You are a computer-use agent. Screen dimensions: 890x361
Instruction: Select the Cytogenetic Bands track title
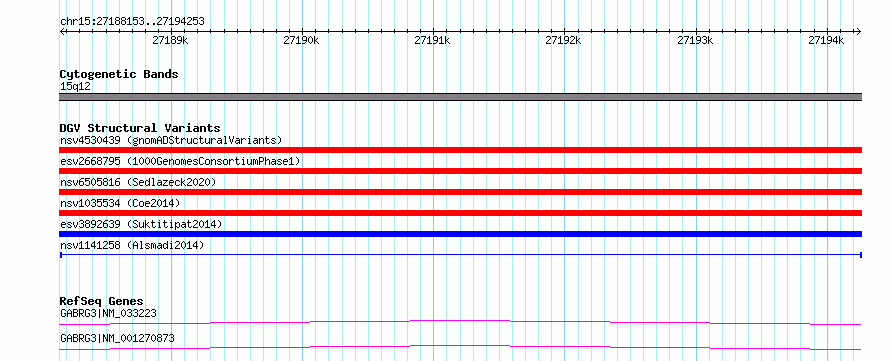click(x=119, y=74)
